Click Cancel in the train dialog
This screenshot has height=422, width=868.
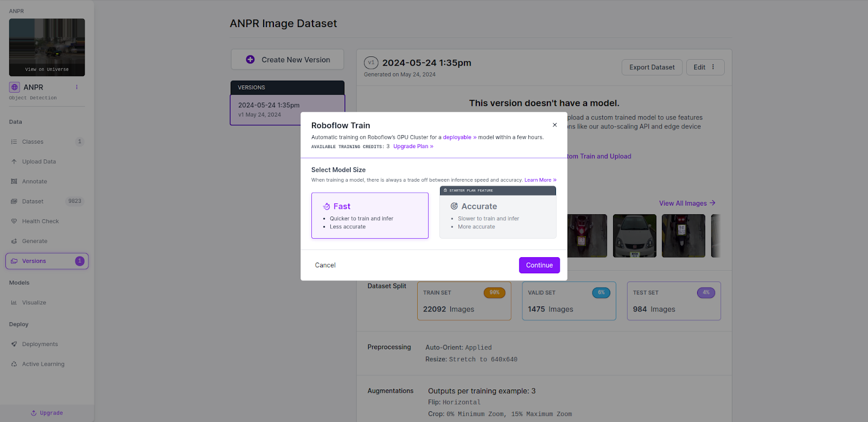click(325, 265)
